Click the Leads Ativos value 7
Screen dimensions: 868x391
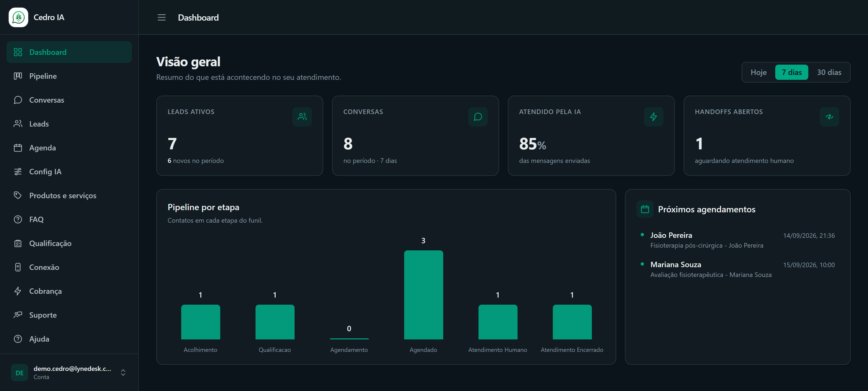pos(172,144)
